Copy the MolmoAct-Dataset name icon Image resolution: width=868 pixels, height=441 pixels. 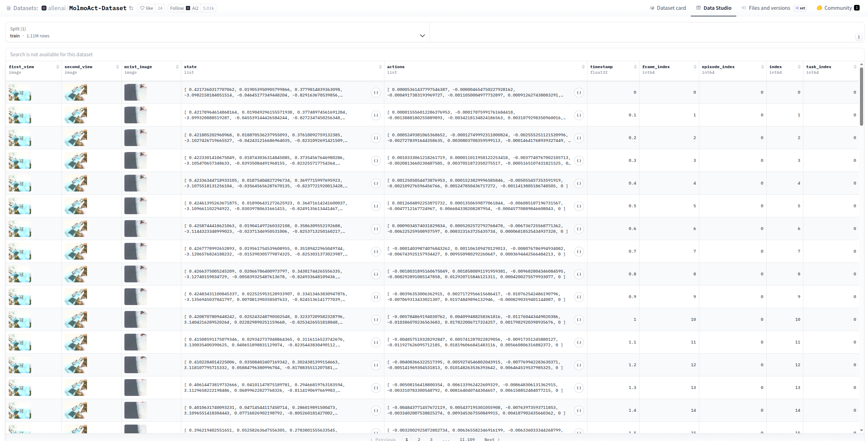pyautogui.click(x=131, y=8)
